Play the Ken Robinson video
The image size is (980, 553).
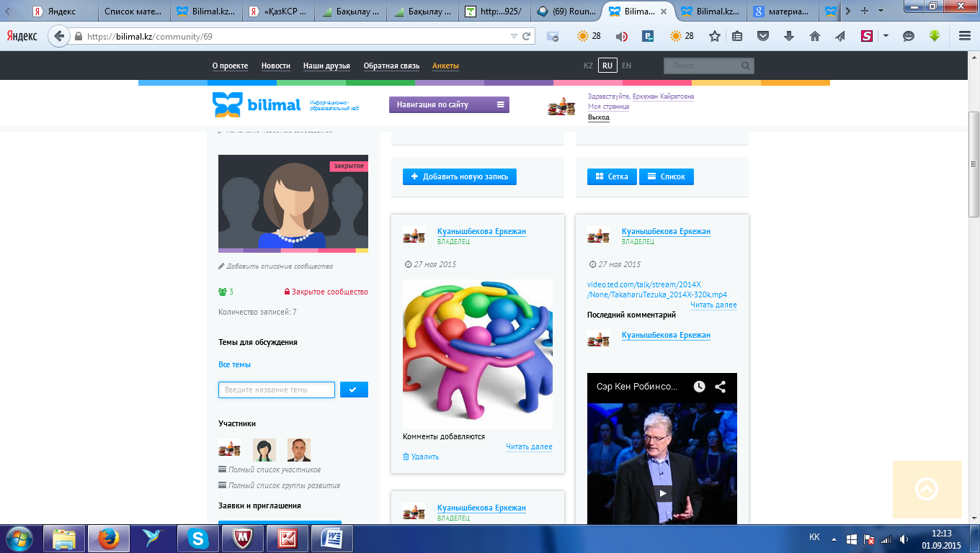662,494
